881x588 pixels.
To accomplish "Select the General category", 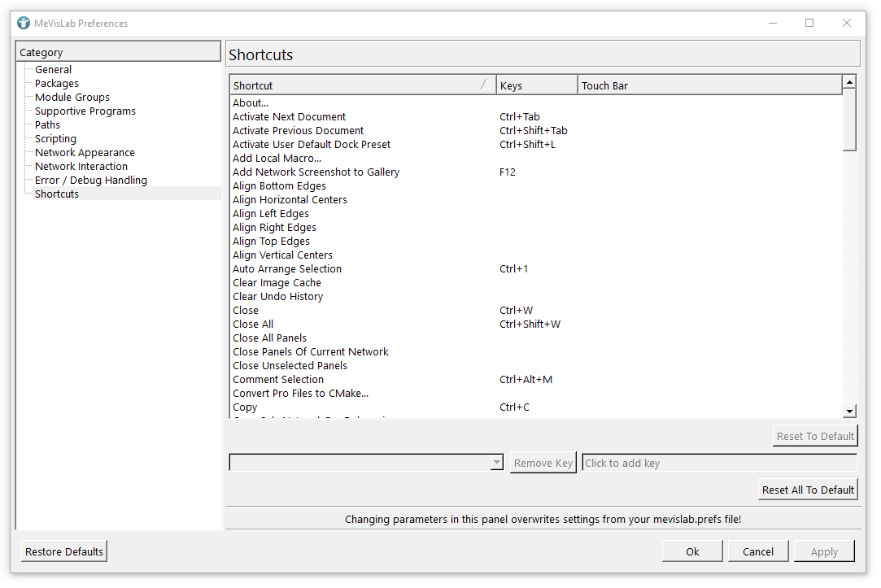I will [x=53, y=70].
